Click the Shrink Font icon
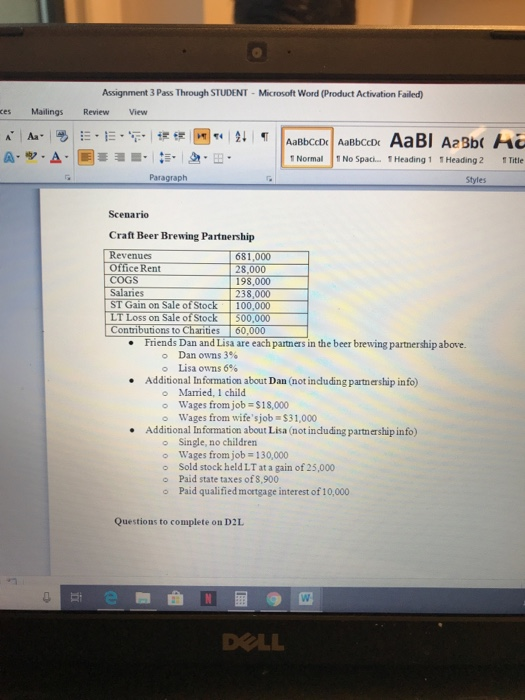This screenshot has width=525, height=700. 10,135
